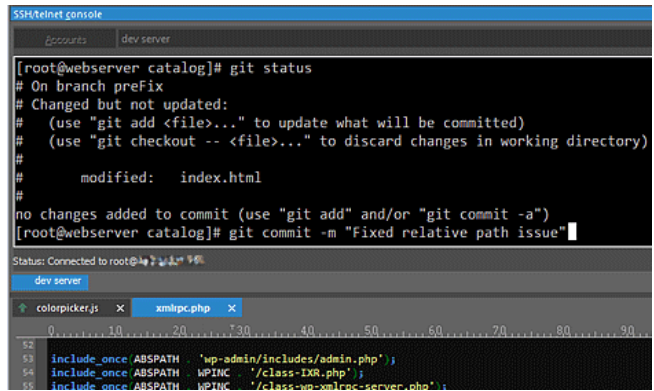Click the git commit command line in terminal
Screen dimensions: 654x391
(291, 232)
